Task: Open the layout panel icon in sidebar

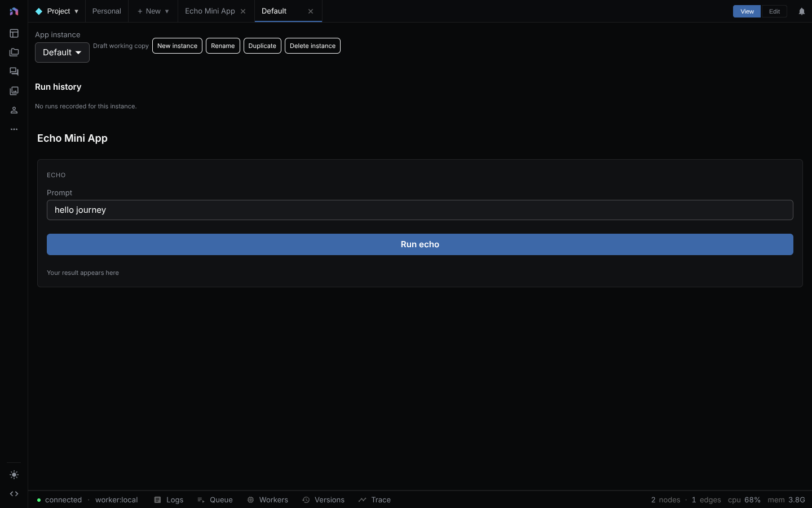Action: coord(14,33)
